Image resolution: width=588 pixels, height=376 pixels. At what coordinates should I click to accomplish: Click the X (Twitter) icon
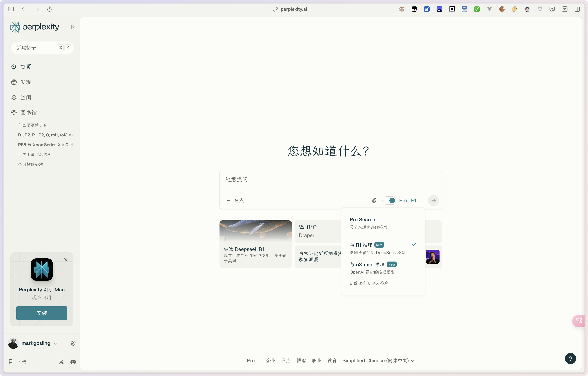tap(61, 362)
